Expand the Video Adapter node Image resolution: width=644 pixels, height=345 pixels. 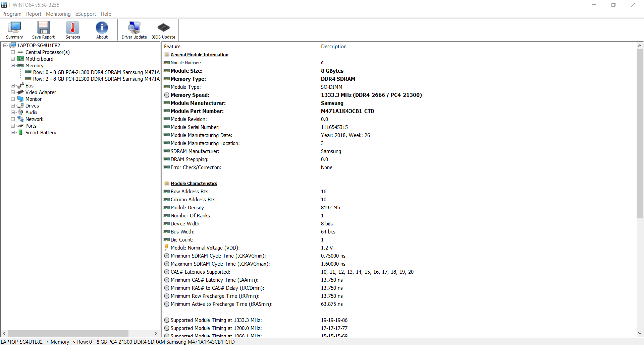pos(13,92)
